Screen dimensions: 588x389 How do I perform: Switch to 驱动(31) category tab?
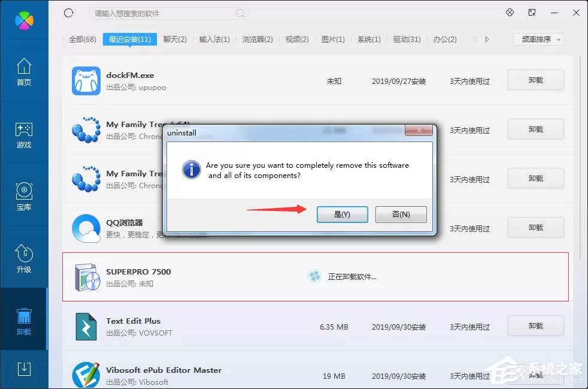click(407, 40)
